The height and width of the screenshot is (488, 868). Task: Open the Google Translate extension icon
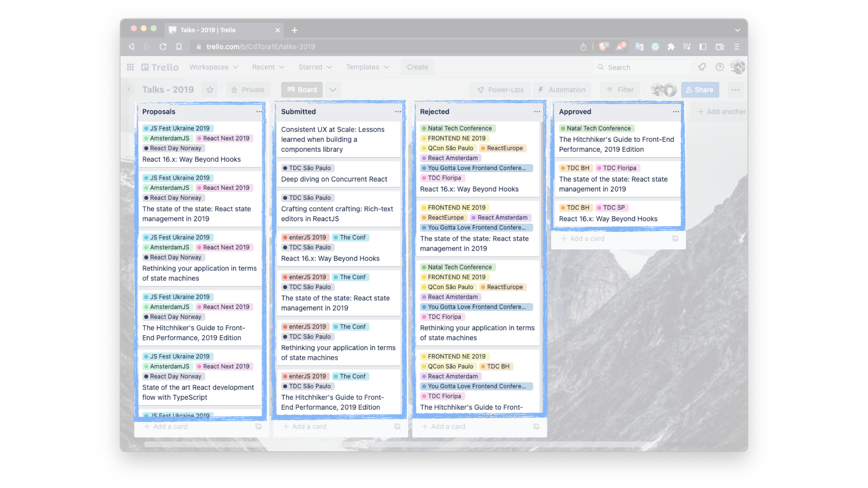639,47
